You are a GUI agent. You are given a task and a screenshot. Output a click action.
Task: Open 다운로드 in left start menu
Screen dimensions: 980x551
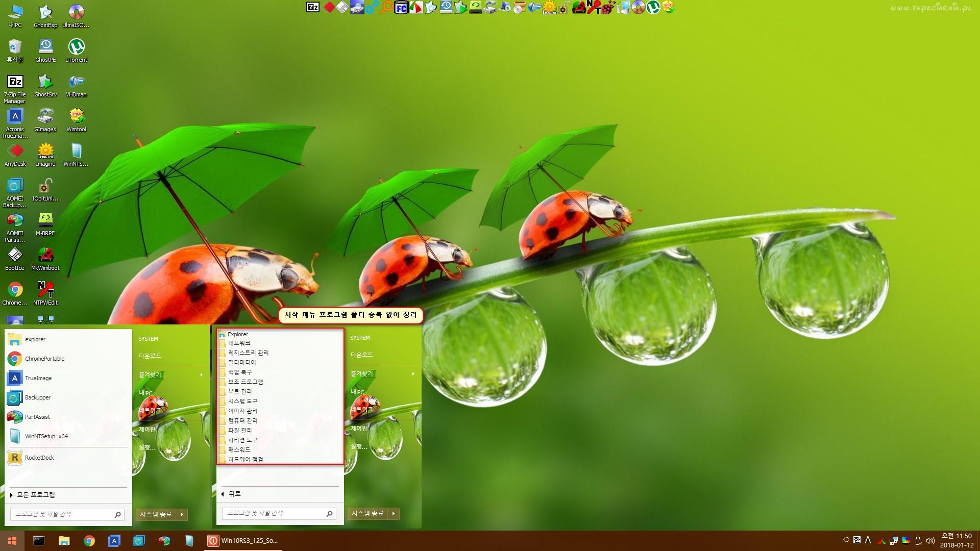click(x=150, y=356)
